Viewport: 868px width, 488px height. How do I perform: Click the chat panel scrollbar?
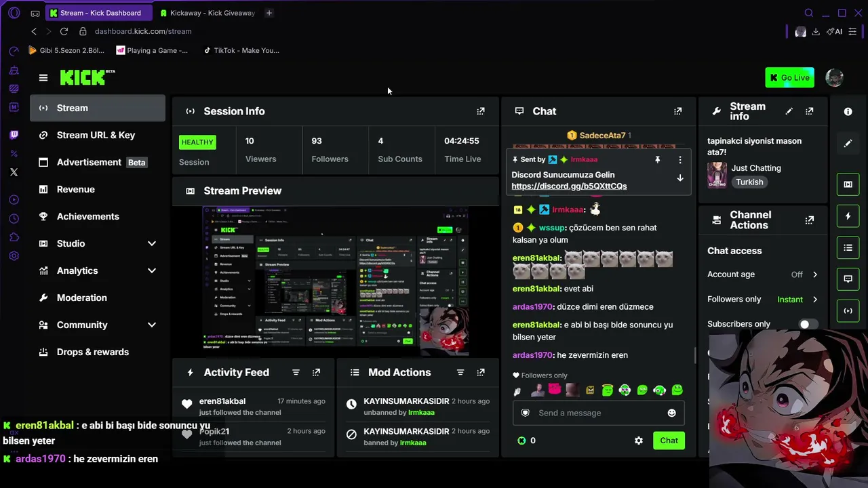coord(694,354)
